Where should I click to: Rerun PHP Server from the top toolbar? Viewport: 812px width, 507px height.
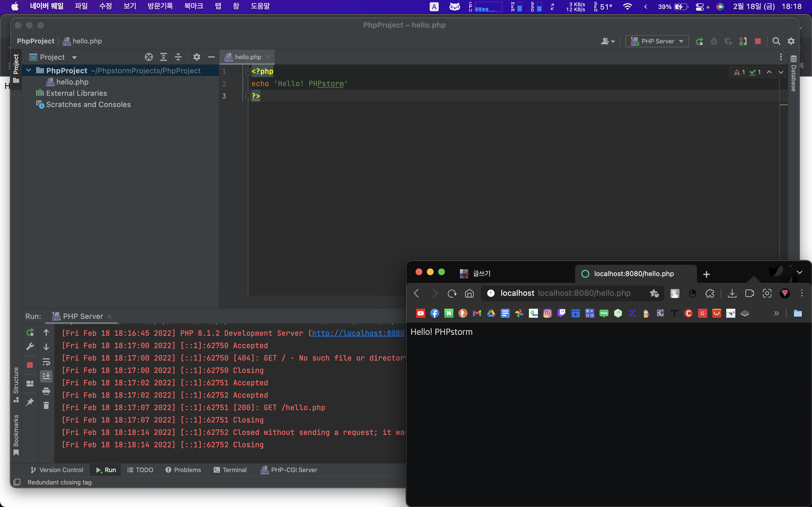coord(699,41)
